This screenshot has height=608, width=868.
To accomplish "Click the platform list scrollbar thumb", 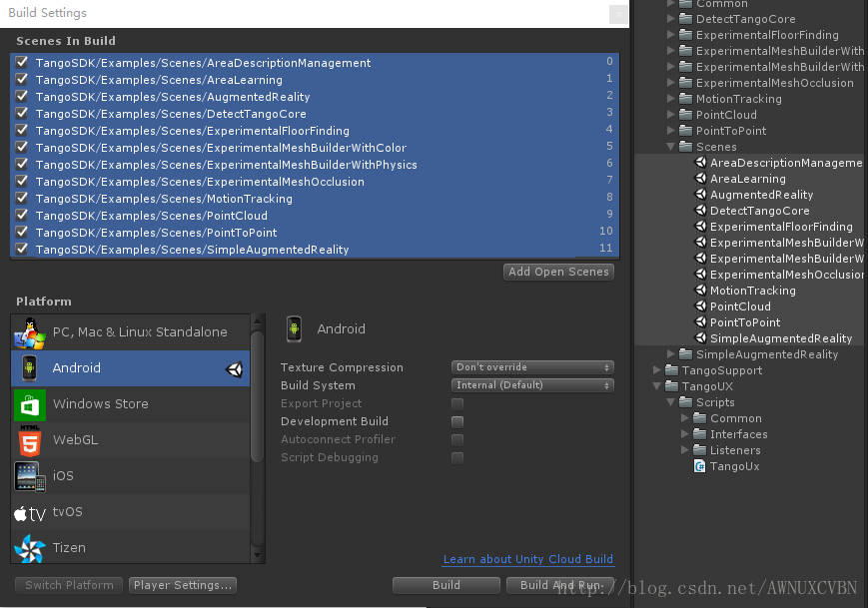I will click(x=257, y=396).
